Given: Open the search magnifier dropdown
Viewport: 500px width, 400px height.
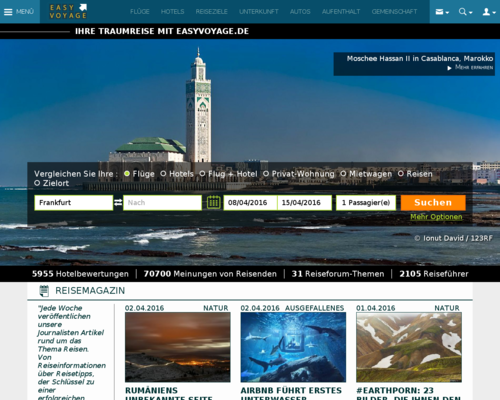Looking at the screenshot, I should coord(465,12).
